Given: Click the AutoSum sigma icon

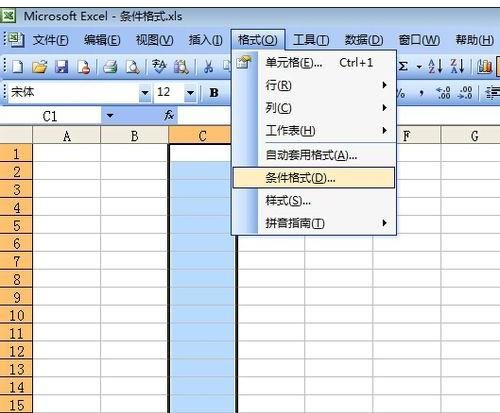Looking at the screenshot, I should point(403,66).
